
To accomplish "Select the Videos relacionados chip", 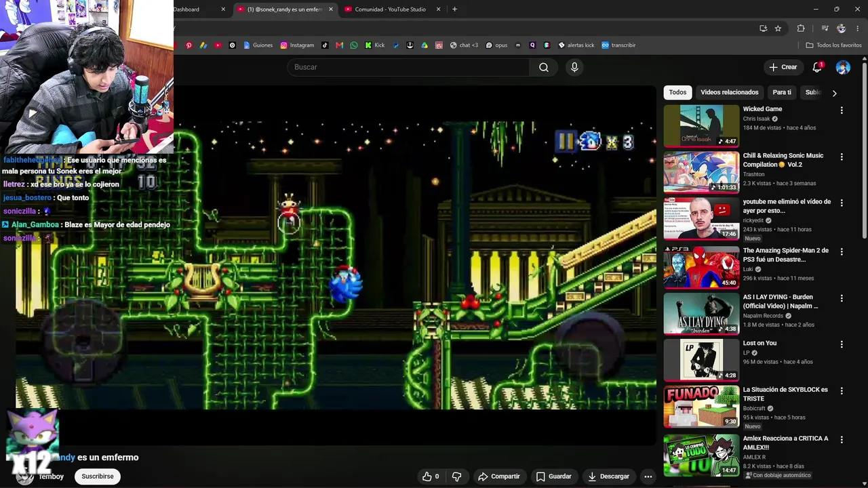I will point(729,92).
